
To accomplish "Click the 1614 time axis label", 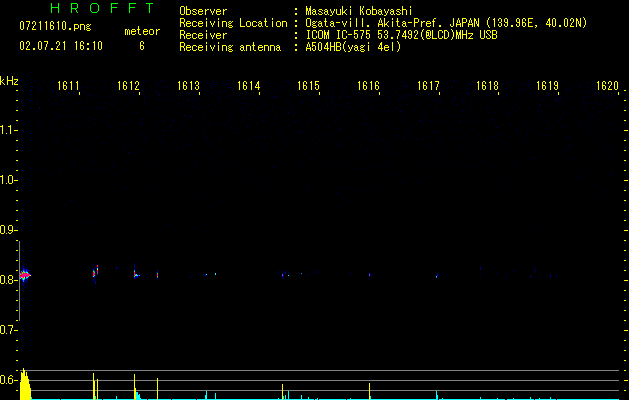I will [x=248, y=85].
